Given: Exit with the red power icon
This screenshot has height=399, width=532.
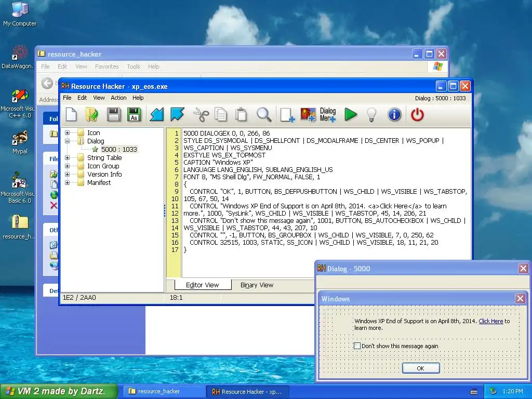Looking at the screenshot, I should (x=417, y=115).
